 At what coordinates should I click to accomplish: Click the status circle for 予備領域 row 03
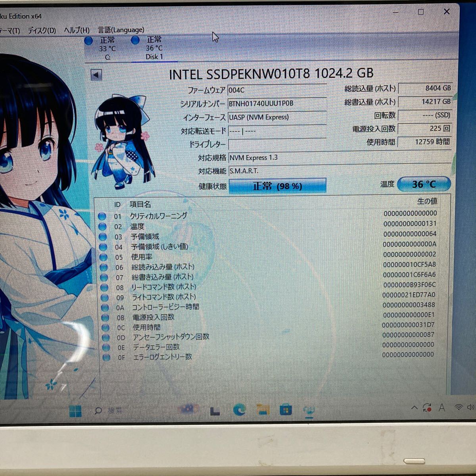[103, 237]
